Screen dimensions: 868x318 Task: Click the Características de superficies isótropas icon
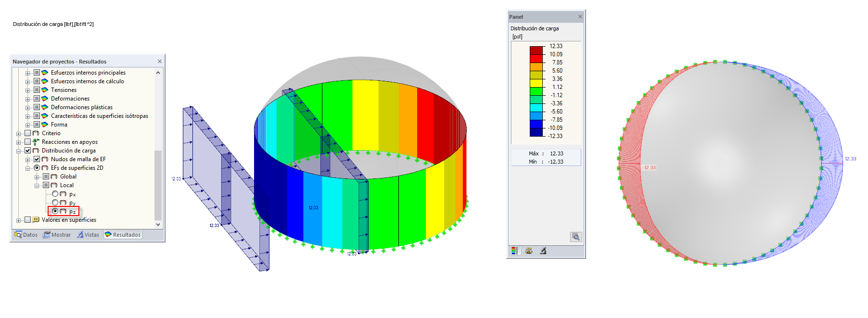45,116
